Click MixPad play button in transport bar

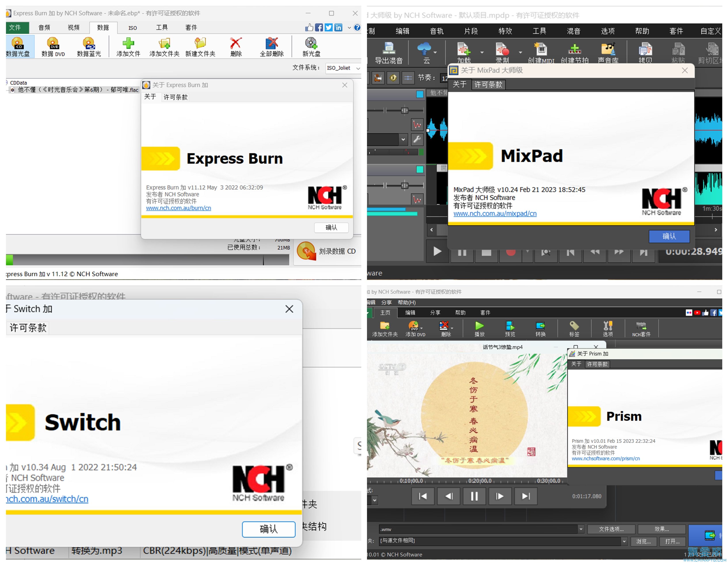click(437, 251)
